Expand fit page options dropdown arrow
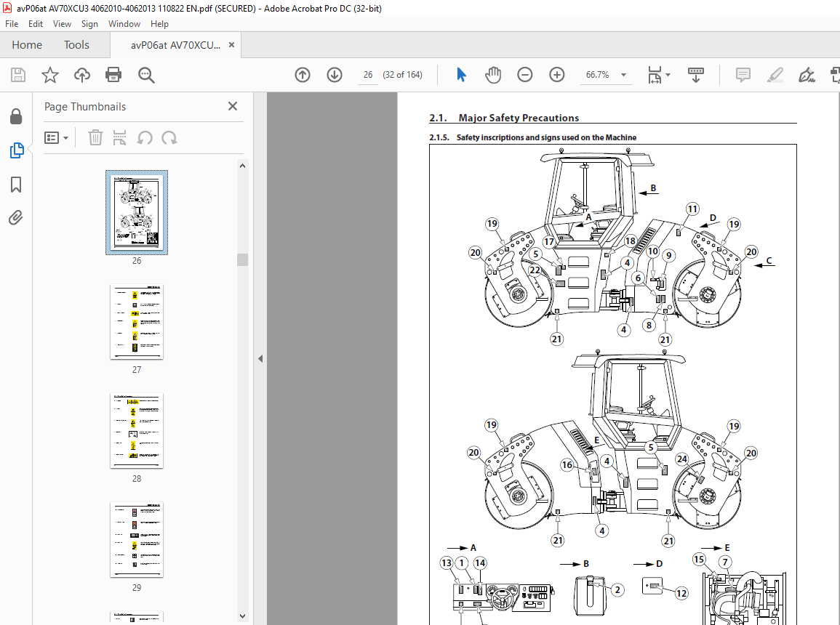Image resolution: width=840 pixels, height=625 pixels. pos(668,75)
